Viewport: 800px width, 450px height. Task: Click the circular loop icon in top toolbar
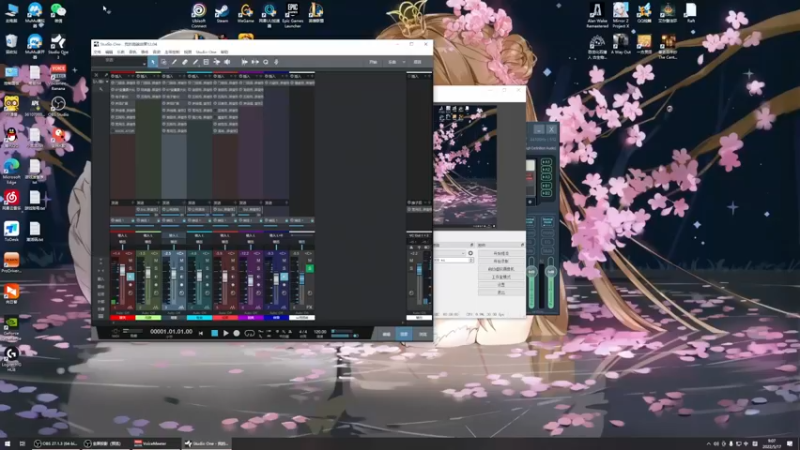click(x=266, y=62)
